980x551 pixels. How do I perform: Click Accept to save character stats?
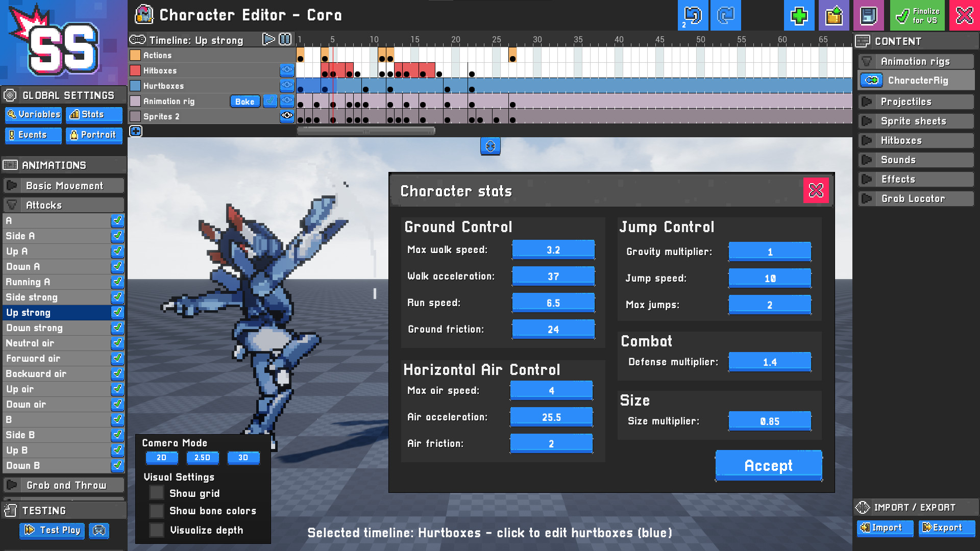(768, 466)
